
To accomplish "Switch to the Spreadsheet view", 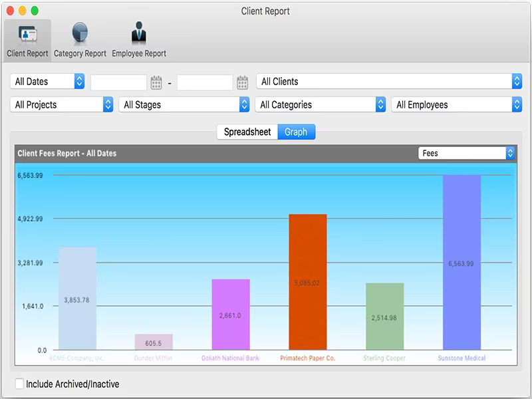I will [x=247, y=132].
